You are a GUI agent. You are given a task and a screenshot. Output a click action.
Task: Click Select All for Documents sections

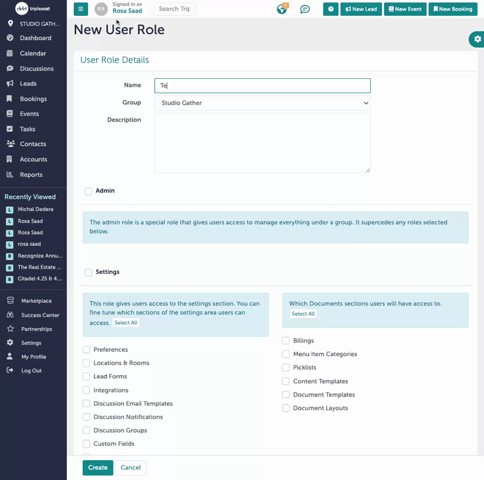303,314
